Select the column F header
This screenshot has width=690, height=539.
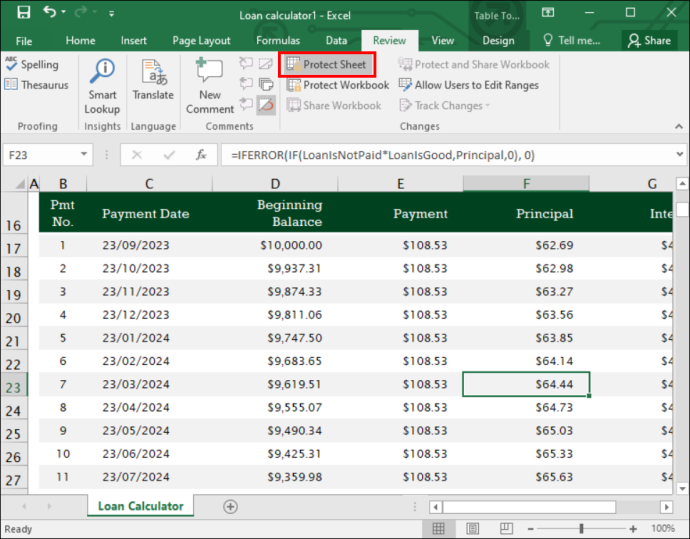pos(526,183)
